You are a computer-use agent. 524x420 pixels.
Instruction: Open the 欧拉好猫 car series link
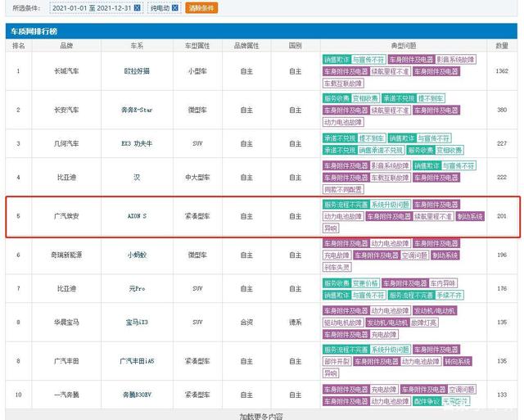click(137, 71)
